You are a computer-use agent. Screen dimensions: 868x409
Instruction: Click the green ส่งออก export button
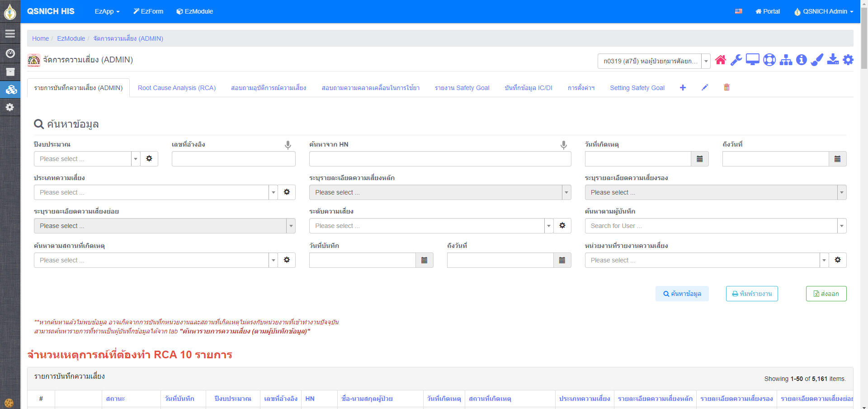tap(826, 294)
